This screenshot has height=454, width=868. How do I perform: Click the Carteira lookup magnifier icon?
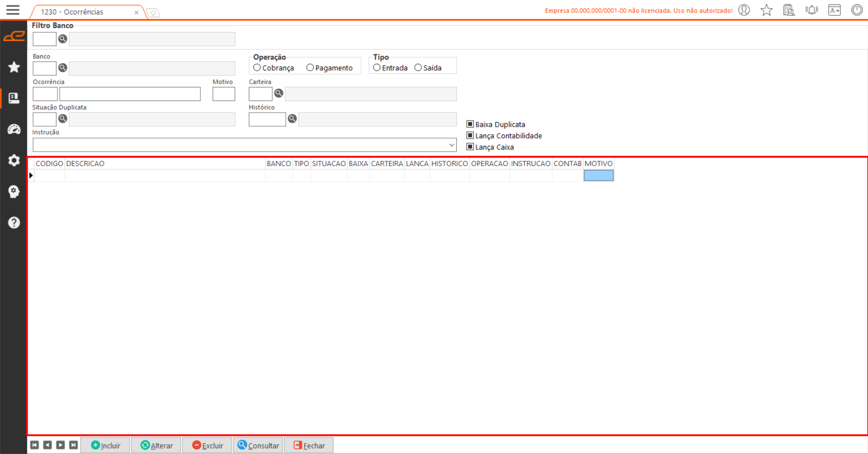pyautogui.click(x=279, y=93)
